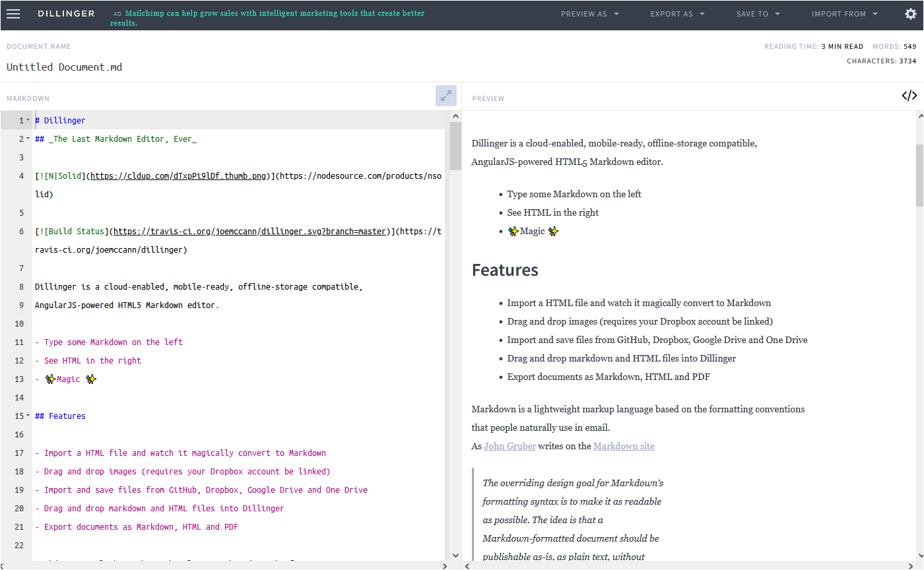Image resolution: width=924 pixels, height=570 pixels.
Task: Open the hamburger navigation menu
Action: tap(13, 14)
